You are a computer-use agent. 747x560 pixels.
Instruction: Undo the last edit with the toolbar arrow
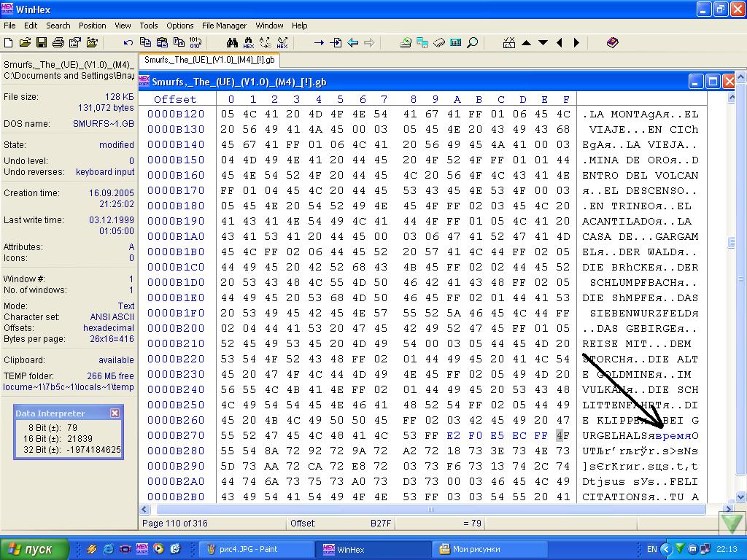point(128,43)
